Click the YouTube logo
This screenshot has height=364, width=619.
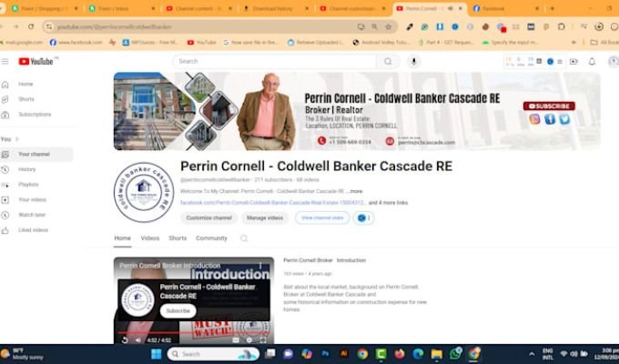coord(36,61)
